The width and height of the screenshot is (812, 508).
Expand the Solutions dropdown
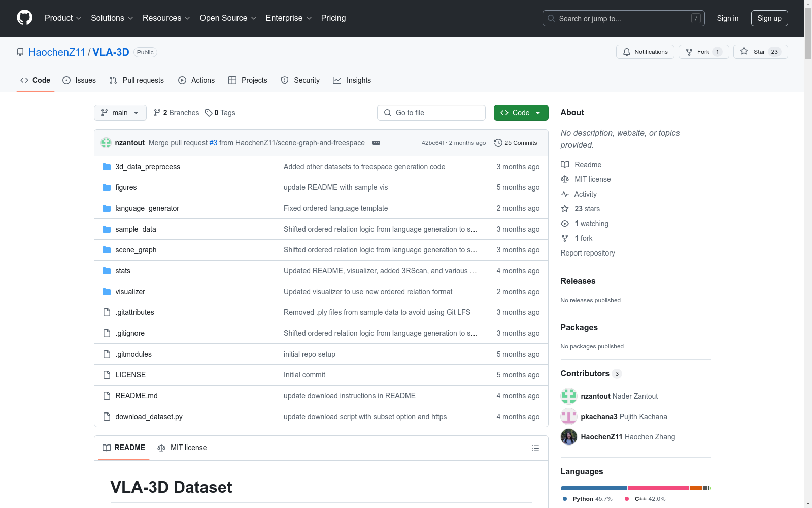click(x=112, y=18)
